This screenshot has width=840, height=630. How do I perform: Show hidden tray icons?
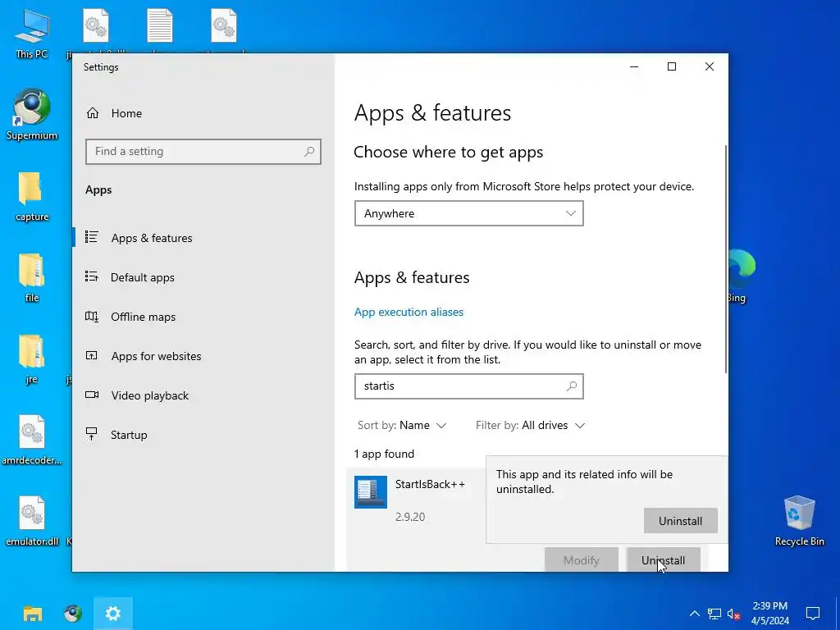694,614
